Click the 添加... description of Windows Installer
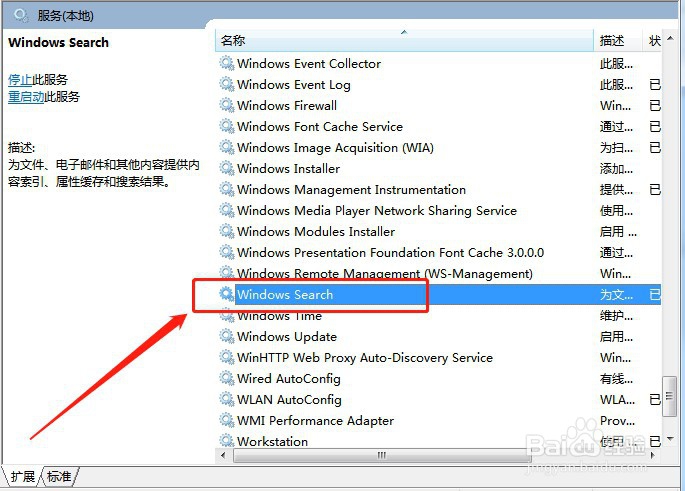 [616, 169]
